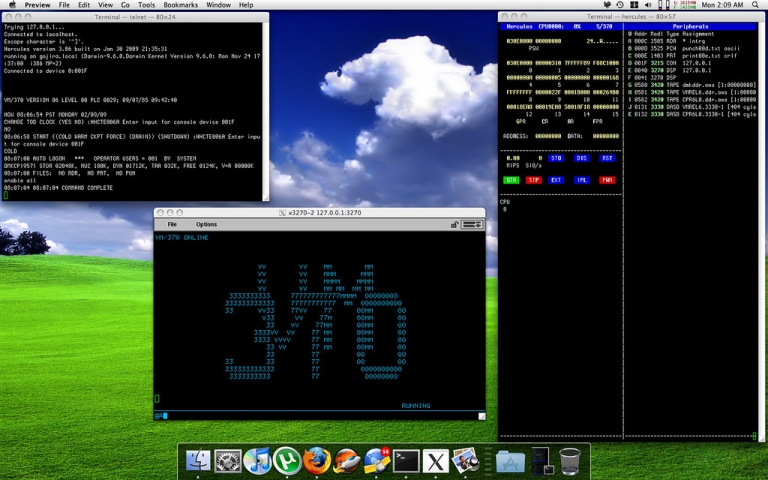
Task: Open the Tools menu in the menu bar
Action: [146, 5]
